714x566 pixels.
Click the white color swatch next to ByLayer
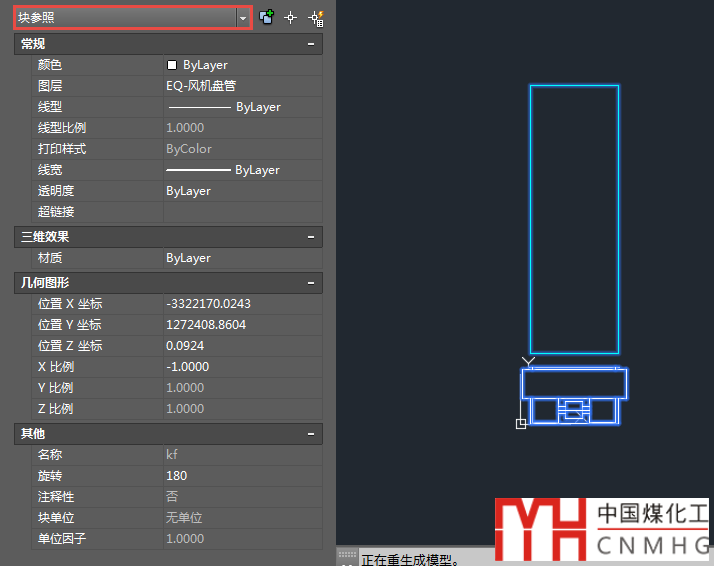[x=172, y=65]
